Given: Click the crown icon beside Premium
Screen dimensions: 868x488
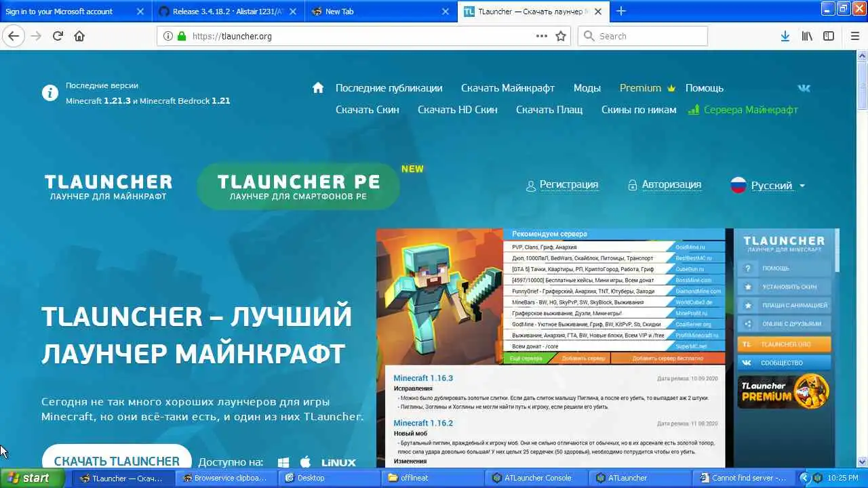Looking at the screenshot, I should point(671,88).
